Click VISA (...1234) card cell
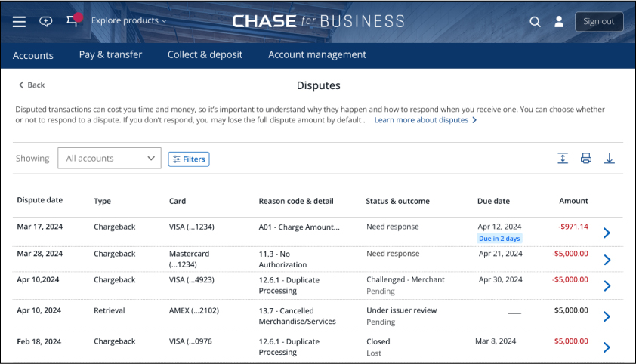 [191, 227]
